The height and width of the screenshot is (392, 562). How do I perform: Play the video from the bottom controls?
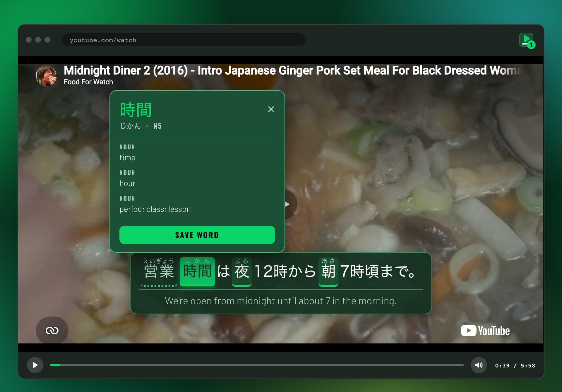35,365
